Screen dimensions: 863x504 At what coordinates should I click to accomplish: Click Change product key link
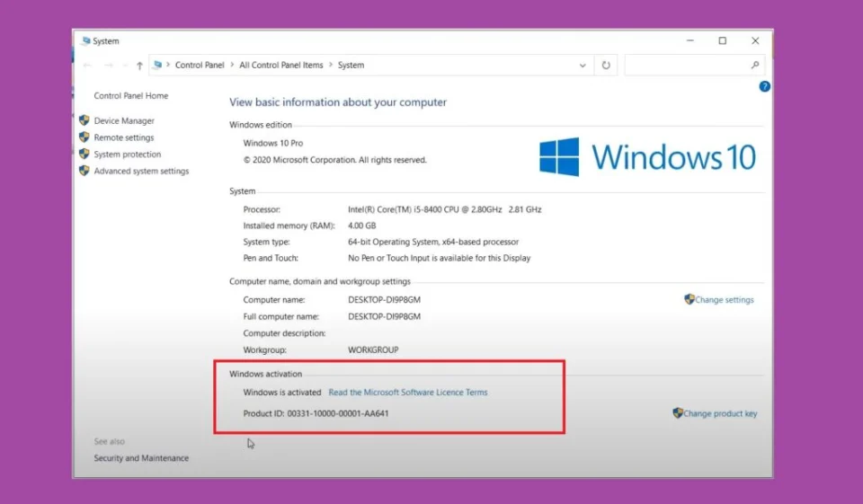(x=720, y=414)
